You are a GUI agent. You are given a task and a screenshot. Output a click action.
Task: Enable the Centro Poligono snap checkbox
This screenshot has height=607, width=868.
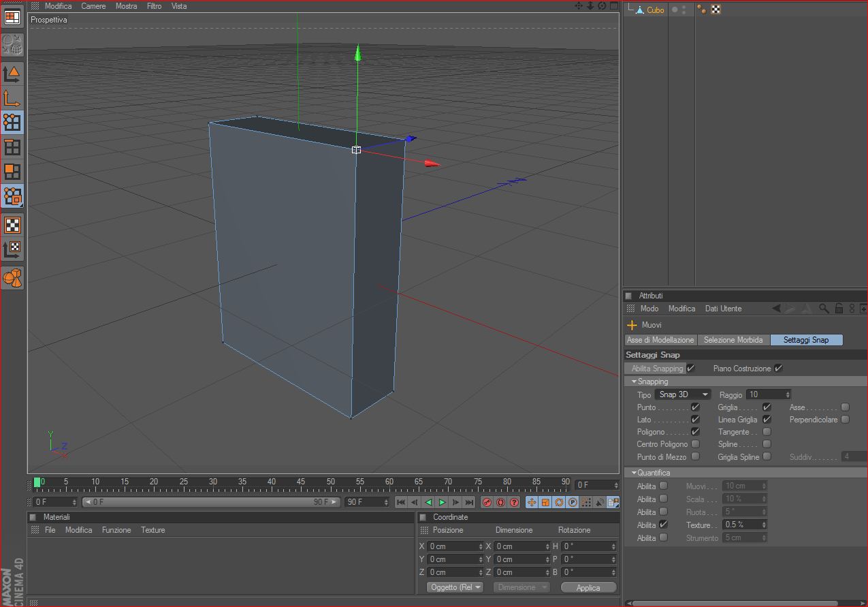(695, 444)
